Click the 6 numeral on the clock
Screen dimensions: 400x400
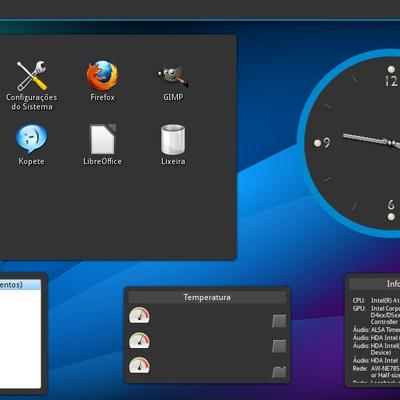pyautogui.click(x=391, y=204)
